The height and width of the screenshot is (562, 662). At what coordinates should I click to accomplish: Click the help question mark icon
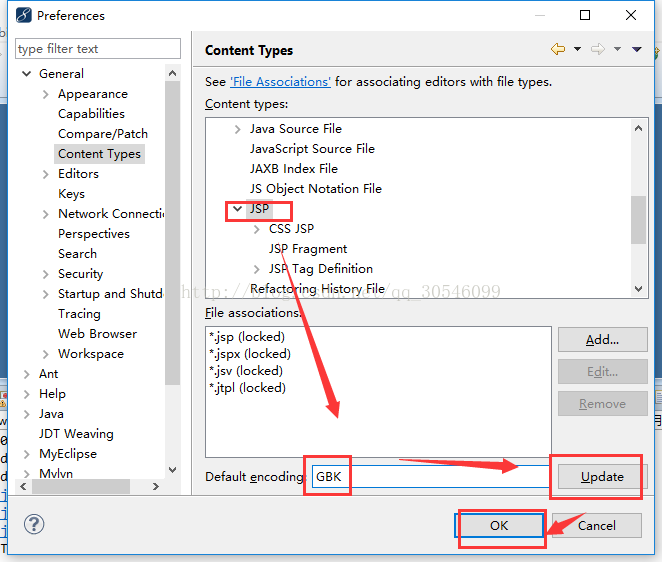coord(34,524)
